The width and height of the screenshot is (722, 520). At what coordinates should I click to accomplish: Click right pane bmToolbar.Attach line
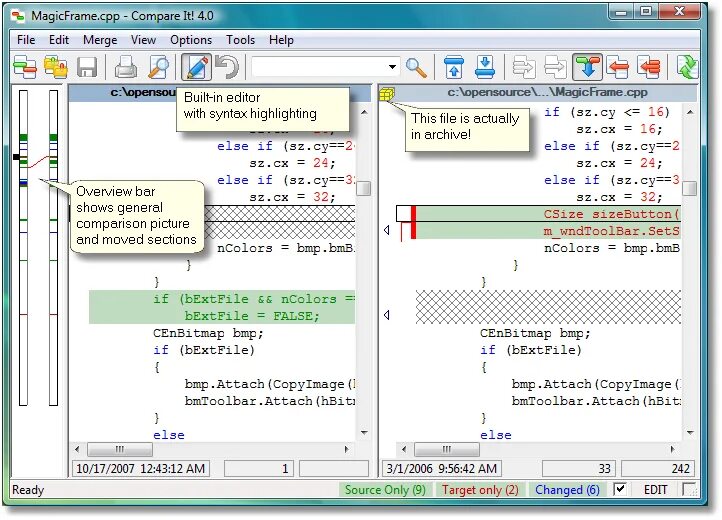596,401
